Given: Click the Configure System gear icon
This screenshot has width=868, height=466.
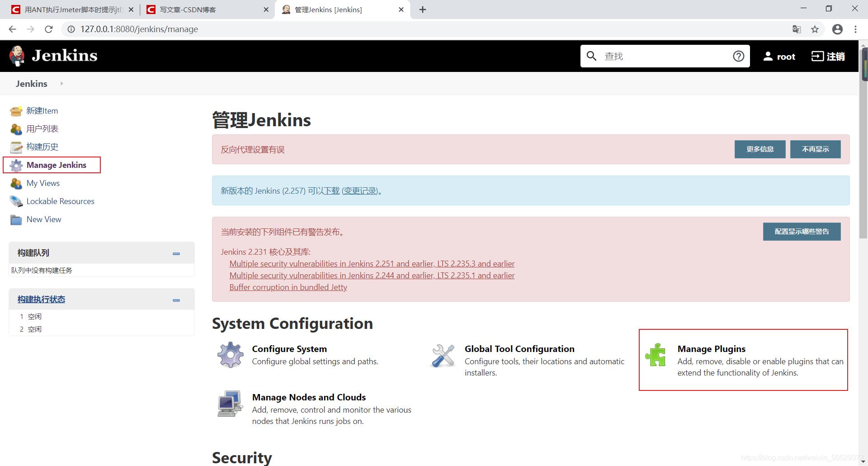Looking at the screenshot, I should 231,355.
